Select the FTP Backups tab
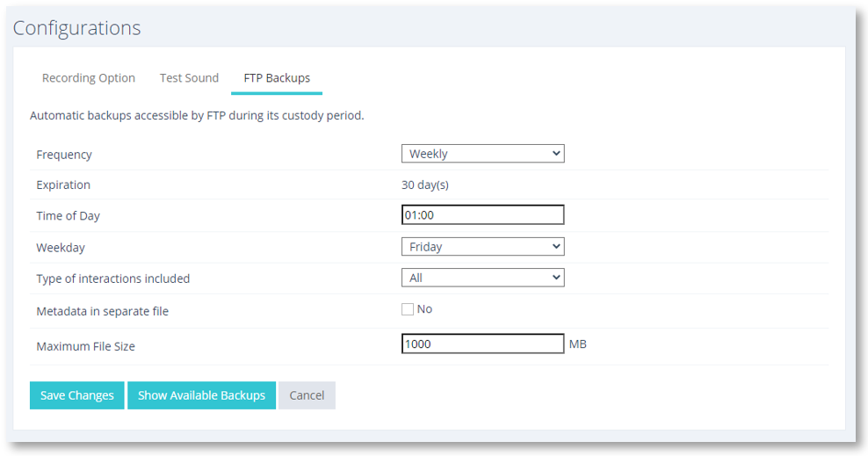The width and height of the screenshot is (868, 456). 277,78
